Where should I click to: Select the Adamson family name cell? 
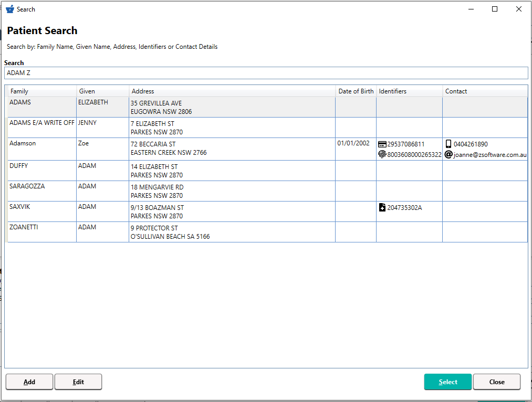tap(42, 149)
